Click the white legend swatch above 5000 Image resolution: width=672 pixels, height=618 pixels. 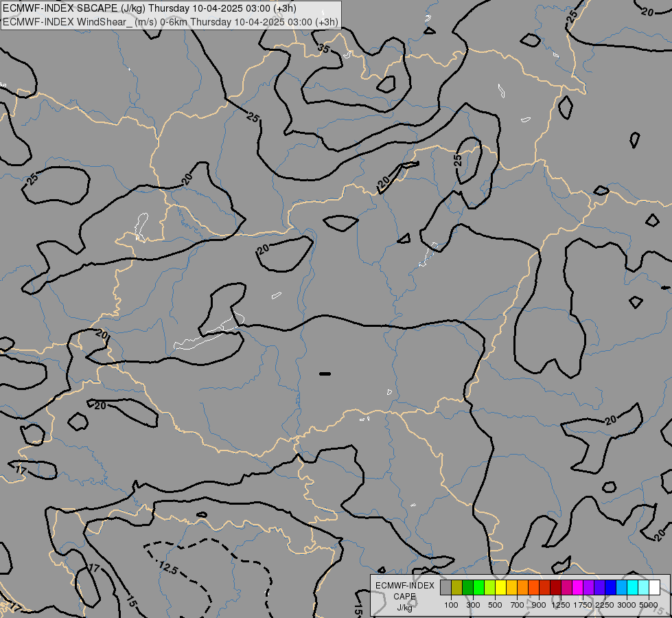click(x=655, y=588)
